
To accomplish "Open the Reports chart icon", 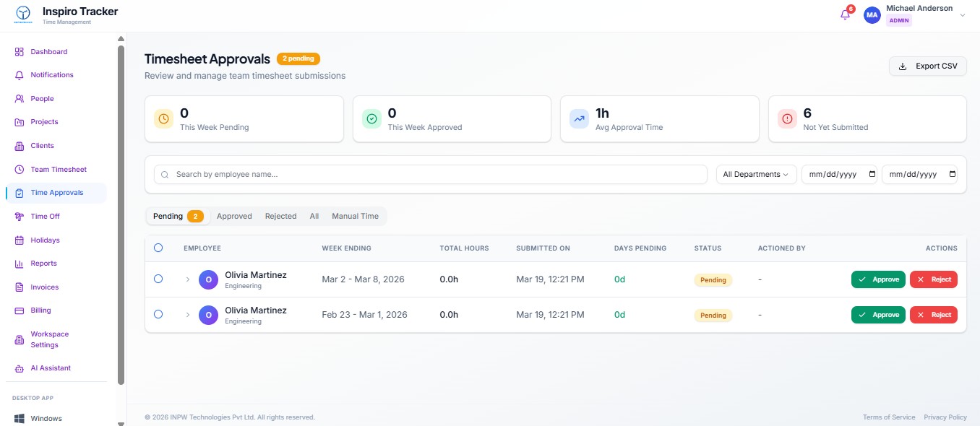I will (20, 264).
